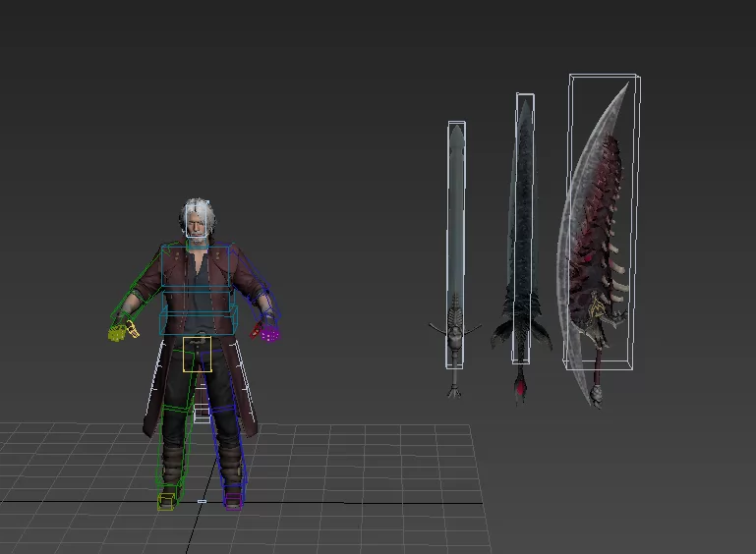Click the purple foot bone box

point(232,500)
